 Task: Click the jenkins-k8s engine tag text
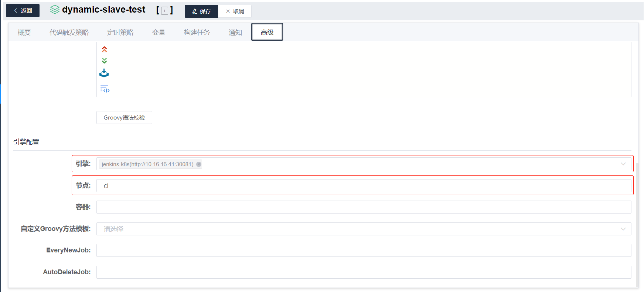(x=147, y=164)
